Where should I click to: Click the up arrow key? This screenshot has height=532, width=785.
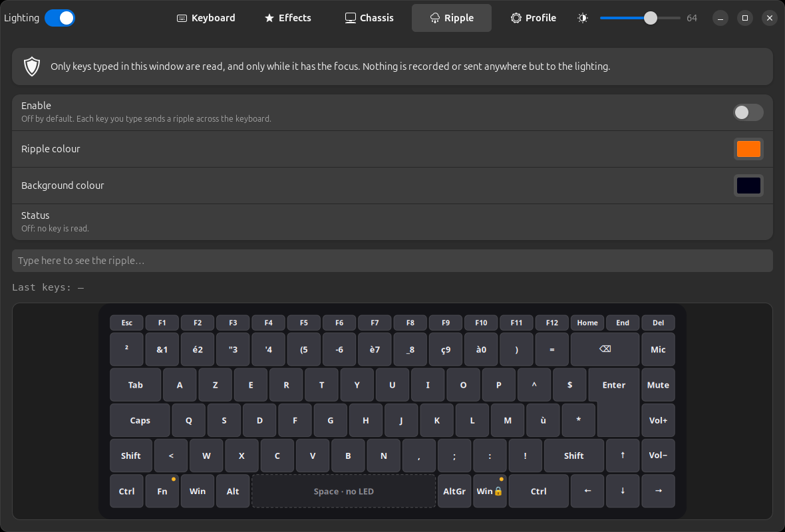[623, 456]
